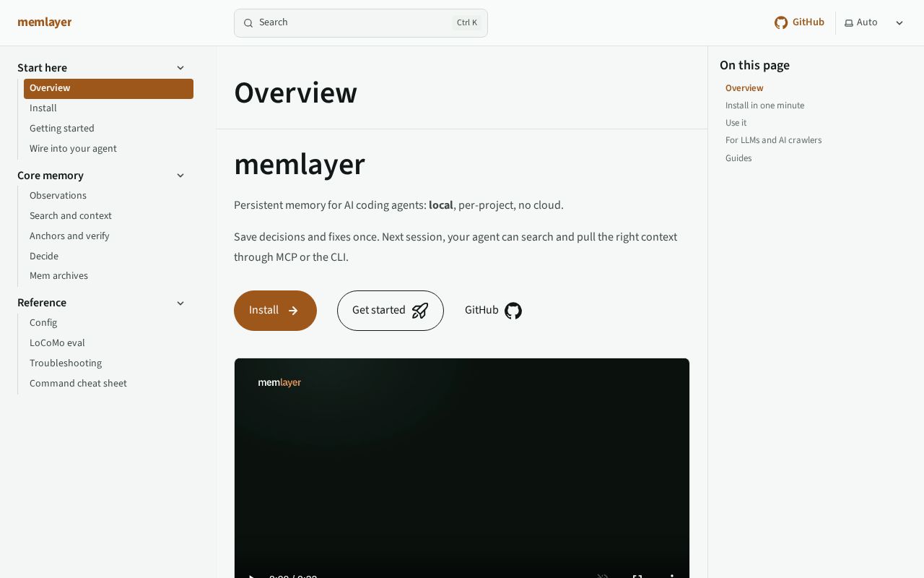Click the rocket icon on Get started
The width and height of the screenshot is (924, 578).
[x=420, y=311]
